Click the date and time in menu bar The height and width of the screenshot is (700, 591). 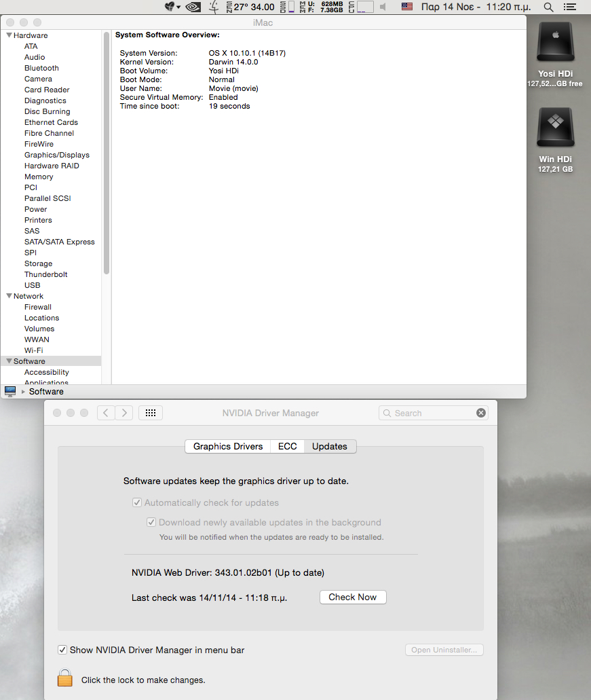pyautogui.click(x=476, y=7)
